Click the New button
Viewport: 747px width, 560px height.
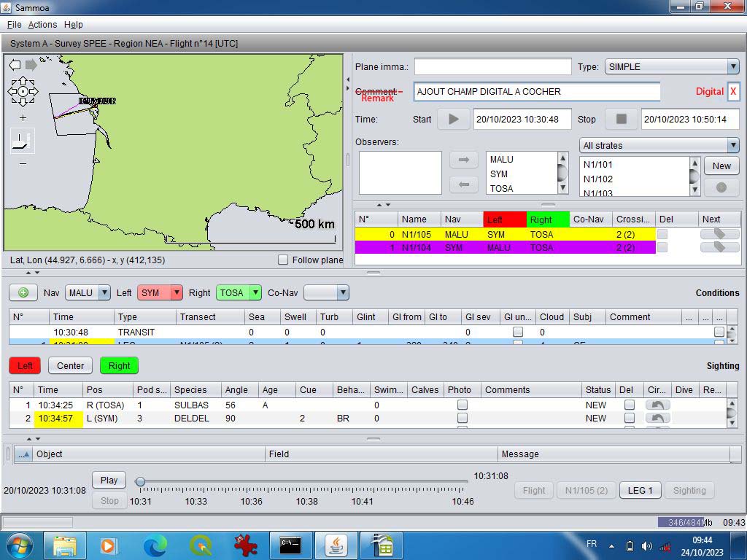(721, 166)
